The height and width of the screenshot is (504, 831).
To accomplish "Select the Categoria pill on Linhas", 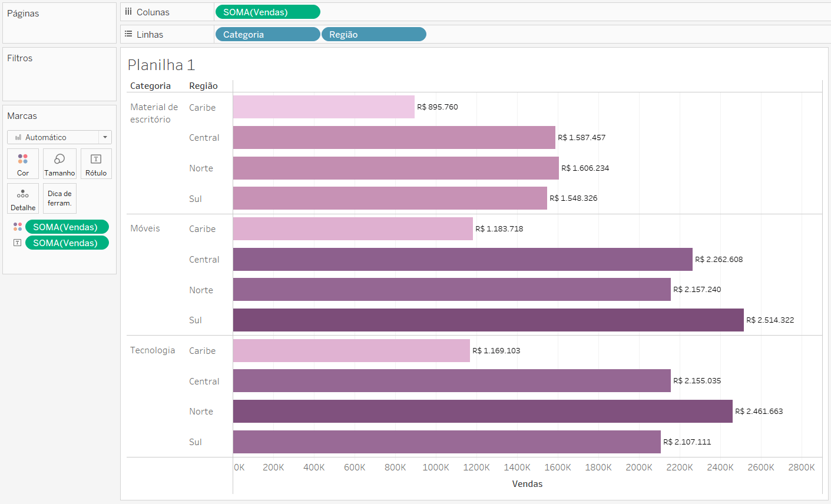I will pyautogui.click(x=268, y=34).
